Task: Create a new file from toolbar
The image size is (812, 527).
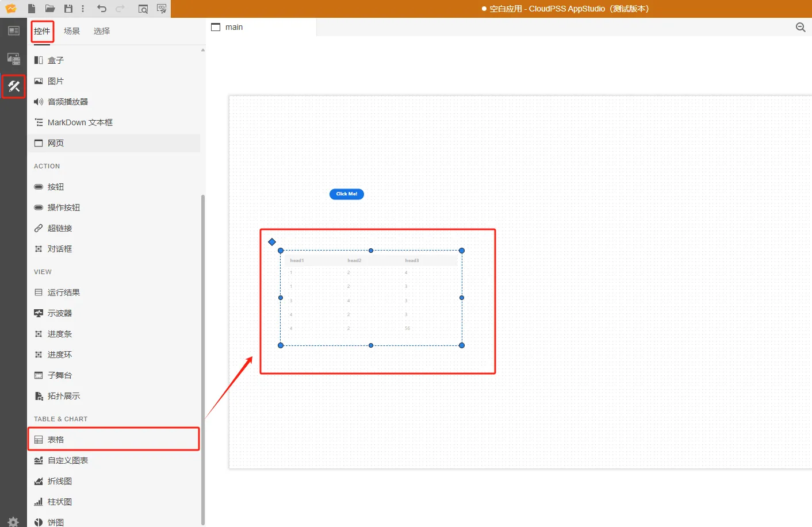Action: [32, 9]
